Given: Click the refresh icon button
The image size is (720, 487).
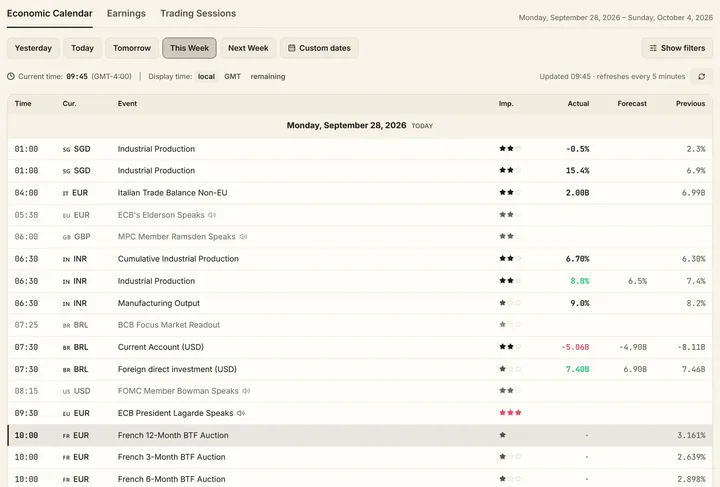Looking at the screenshot, I should click(701, 77).
